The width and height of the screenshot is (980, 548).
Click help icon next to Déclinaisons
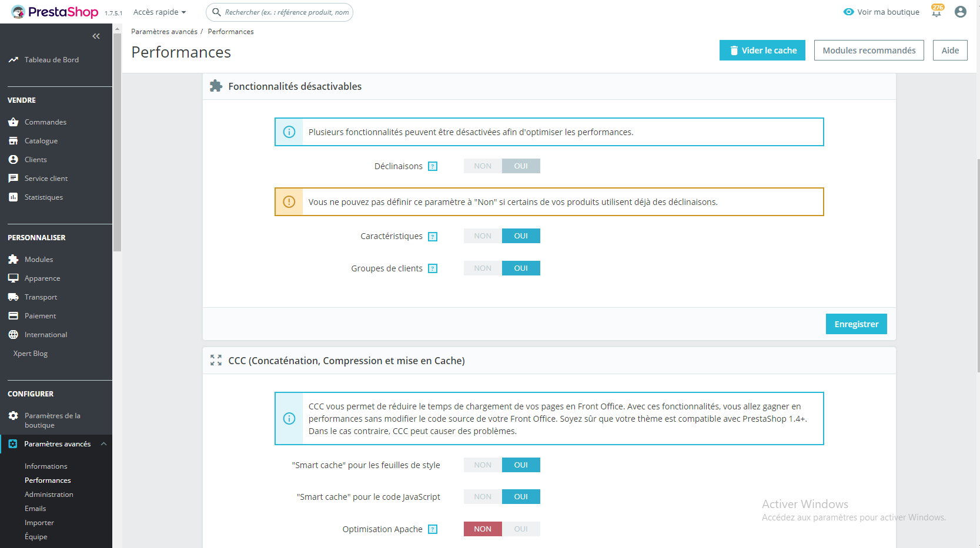433,166
